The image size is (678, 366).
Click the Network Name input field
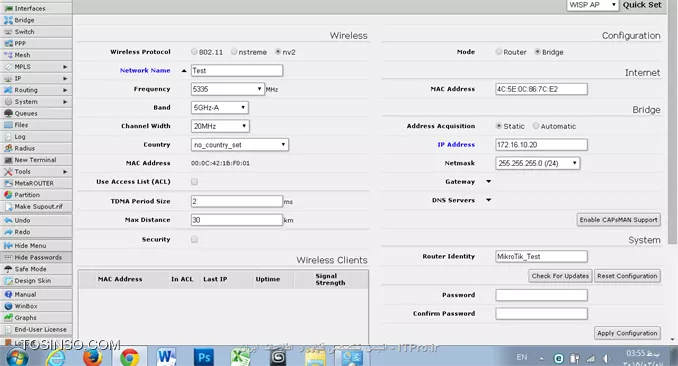pos(237,71)
